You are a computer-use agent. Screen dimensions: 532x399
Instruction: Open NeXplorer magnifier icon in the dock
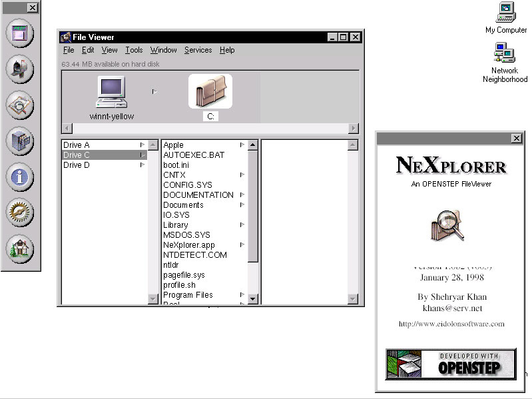click(x=20, y=105)
